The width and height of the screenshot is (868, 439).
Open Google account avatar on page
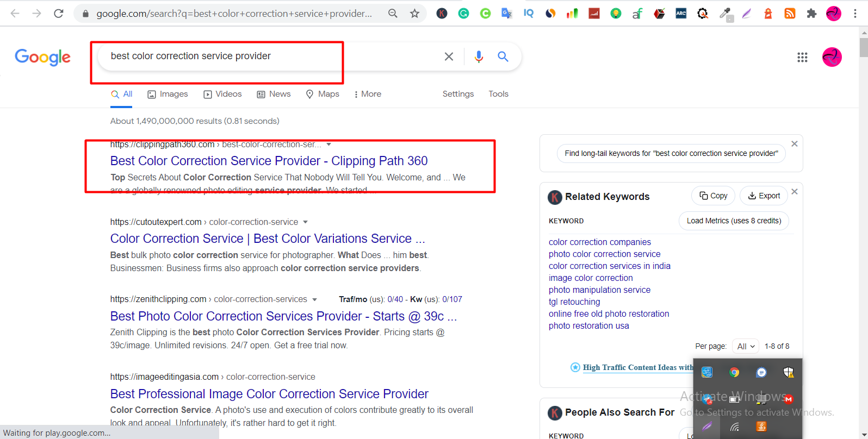click(832, 57)
